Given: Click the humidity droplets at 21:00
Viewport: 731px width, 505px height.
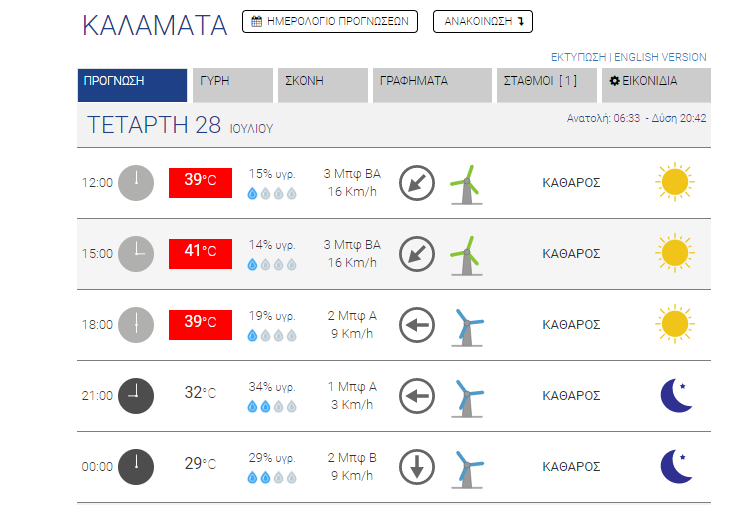Looking at the screenshot, I should (272, 407).
